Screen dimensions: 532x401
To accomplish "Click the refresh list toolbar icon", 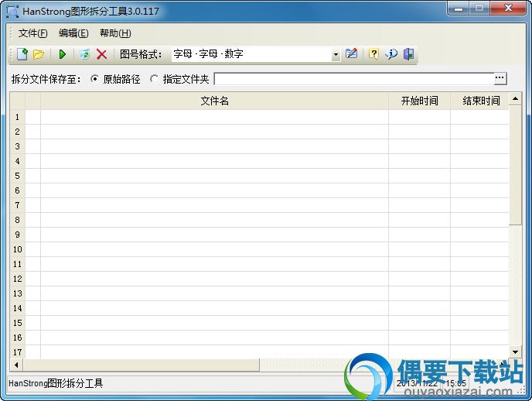I will 84,54.
